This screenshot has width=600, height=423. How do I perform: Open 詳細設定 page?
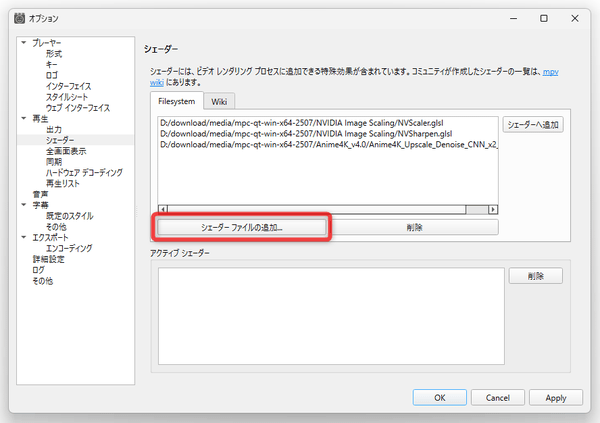[x=49, y=259]
